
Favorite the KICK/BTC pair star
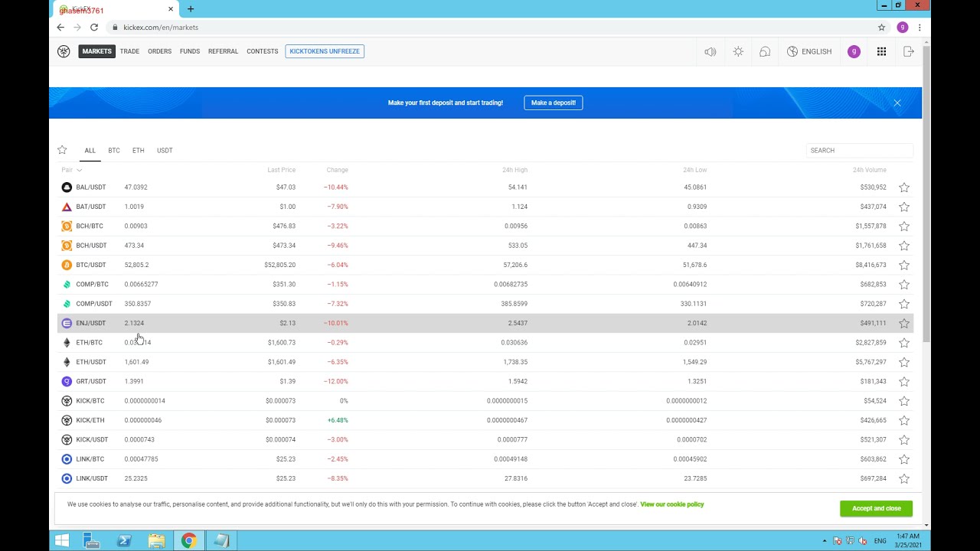pos(904,401)
